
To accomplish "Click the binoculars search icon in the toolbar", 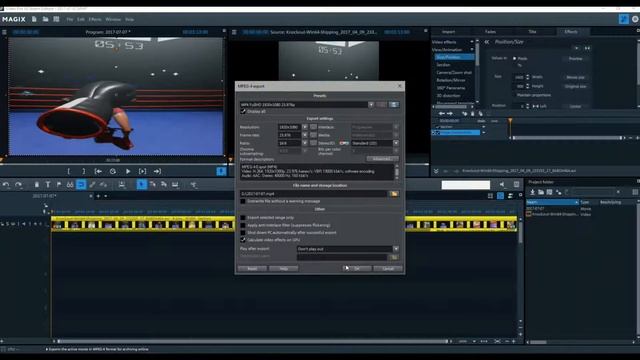I will point(70,185).
